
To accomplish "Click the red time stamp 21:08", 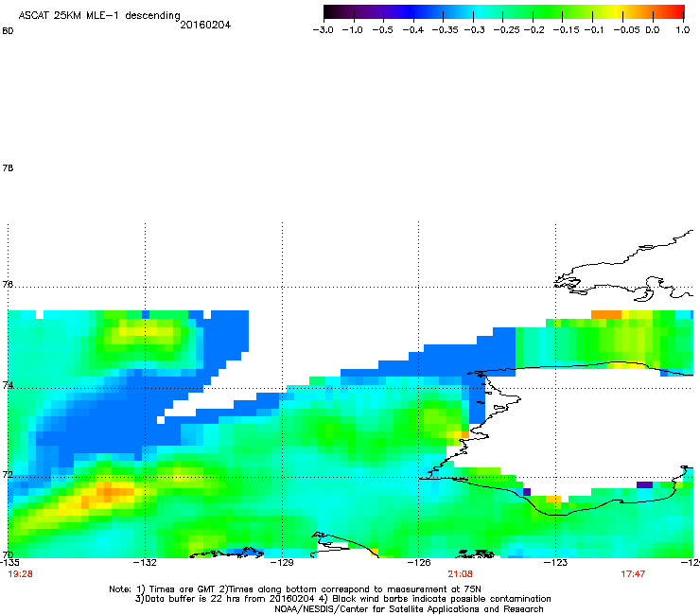I will 461,574.
